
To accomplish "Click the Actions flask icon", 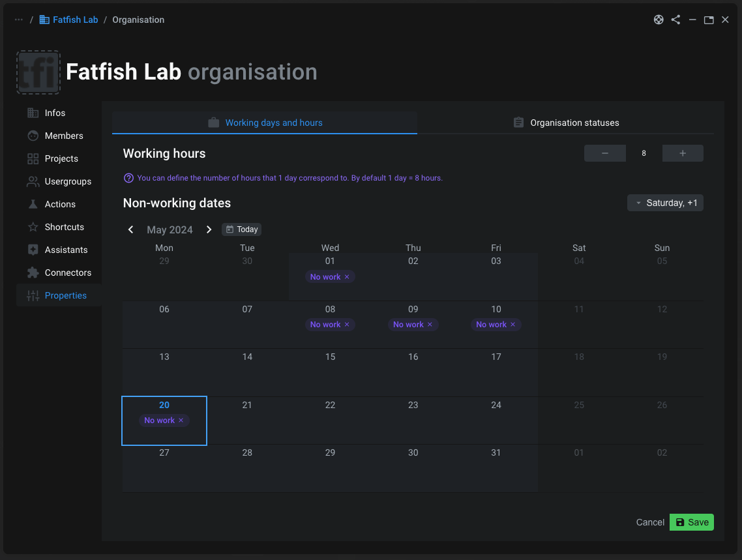I will tap(33, 204).
